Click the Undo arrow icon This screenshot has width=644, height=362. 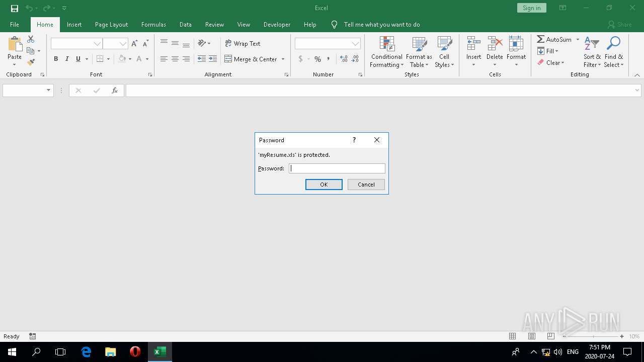29,8
